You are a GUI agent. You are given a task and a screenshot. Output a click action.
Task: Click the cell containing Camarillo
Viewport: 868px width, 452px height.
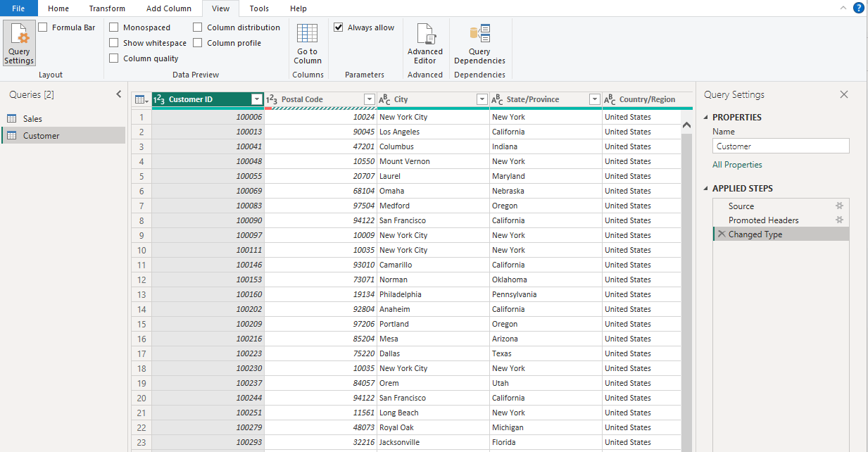pyautogui.click(x=433, y=265)
